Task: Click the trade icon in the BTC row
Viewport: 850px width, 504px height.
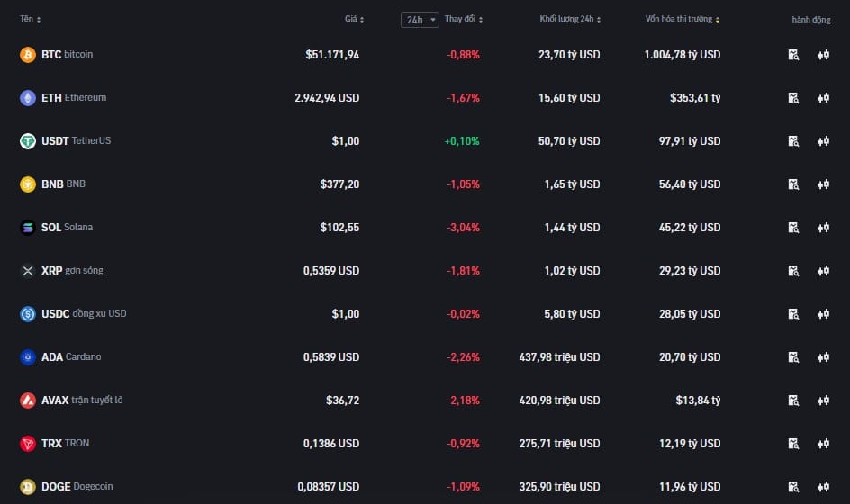Action: (823, 55)
